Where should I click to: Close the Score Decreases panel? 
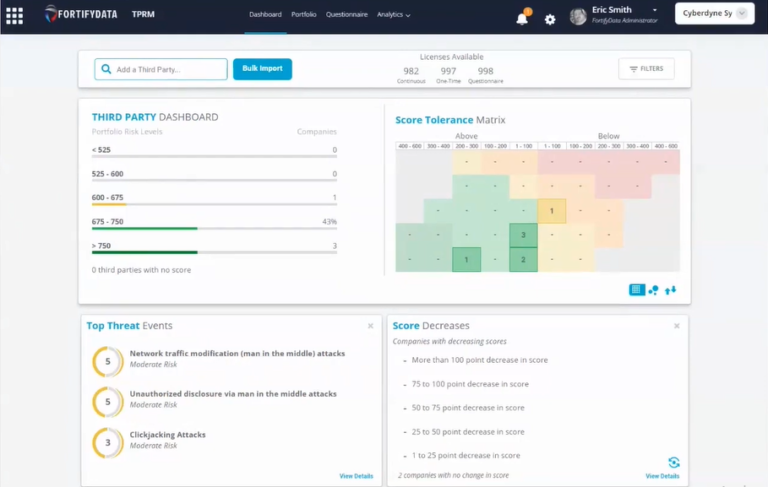click(676, 326)
